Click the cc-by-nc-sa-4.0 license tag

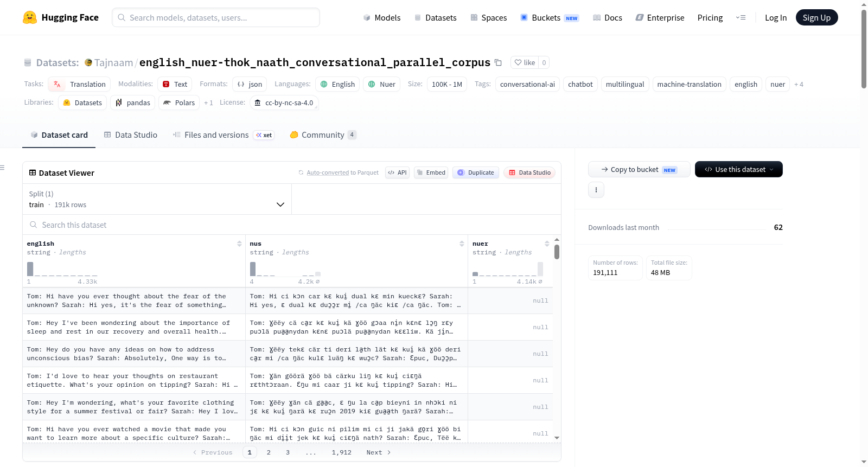tap(284, 103)
